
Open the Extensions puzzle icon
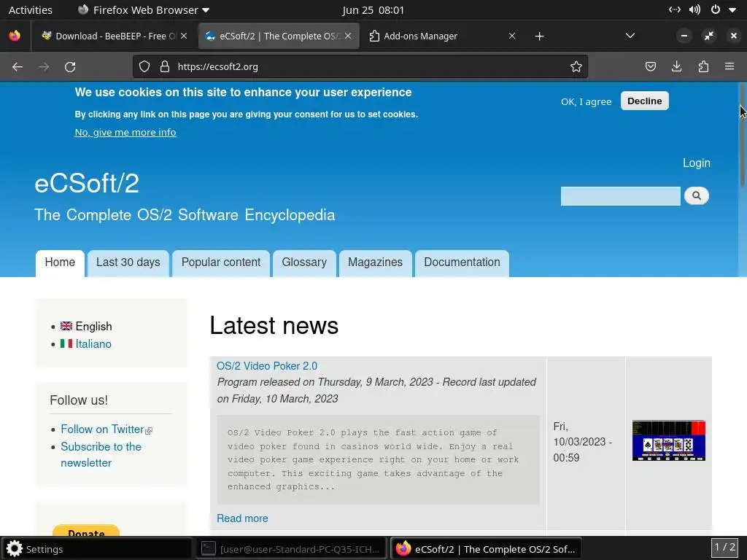[x=703, y=66]
